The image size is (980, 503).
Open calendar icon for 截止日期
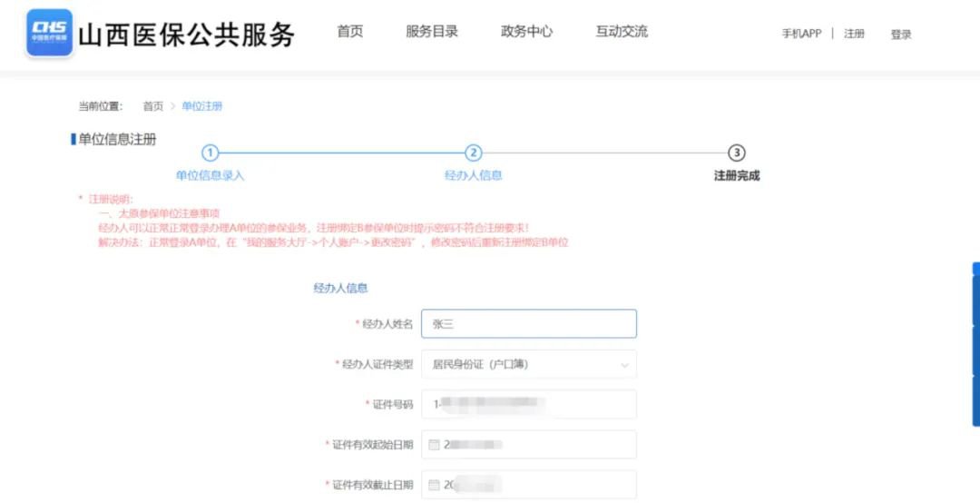click(435, 485)
